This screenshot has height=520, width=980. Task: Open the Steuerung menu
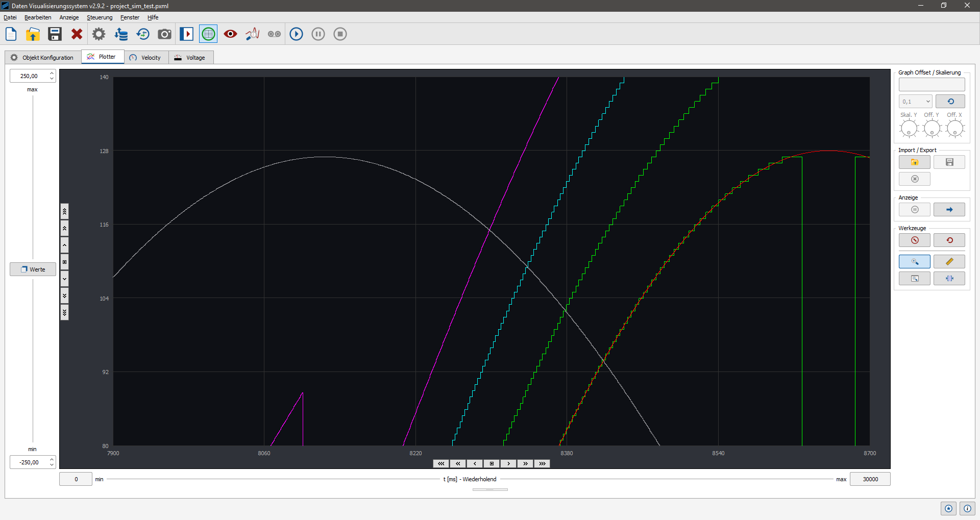(100, 17)
